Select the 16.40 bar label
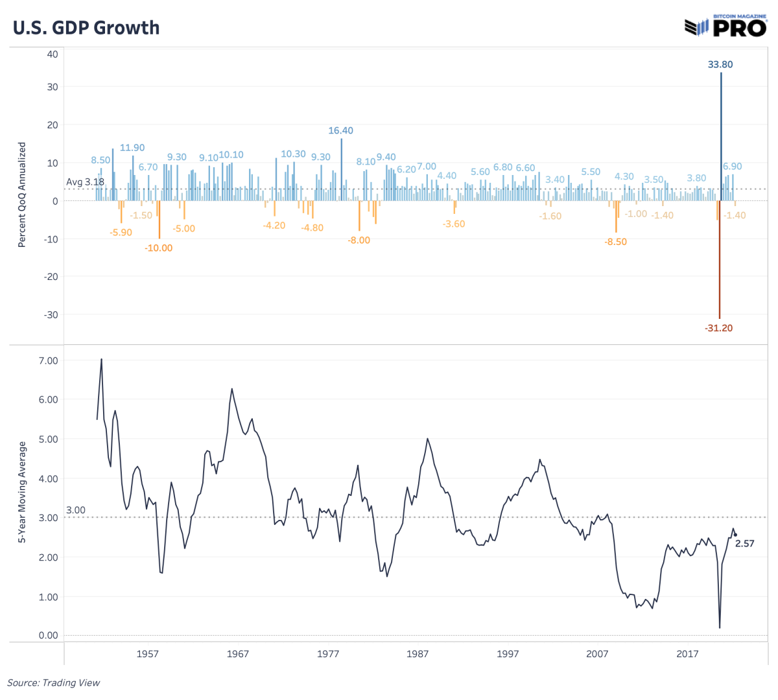Viewport: 778px width, 700px height. click(x=340, y=130)
